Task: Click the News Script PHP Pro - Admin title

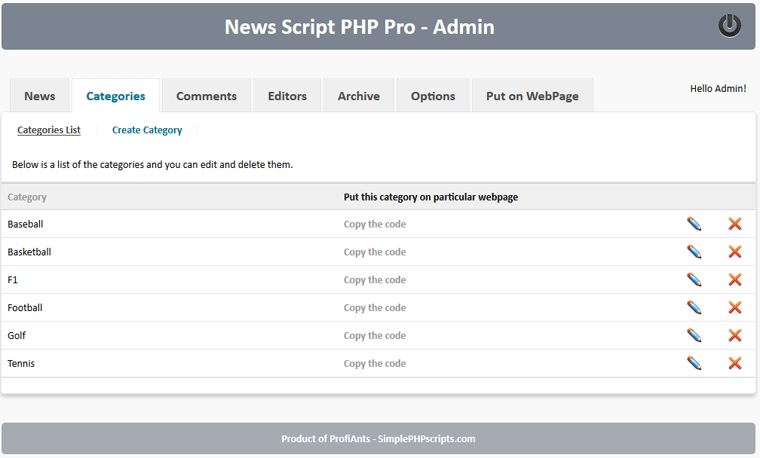Action: click(x=360, y=27)
